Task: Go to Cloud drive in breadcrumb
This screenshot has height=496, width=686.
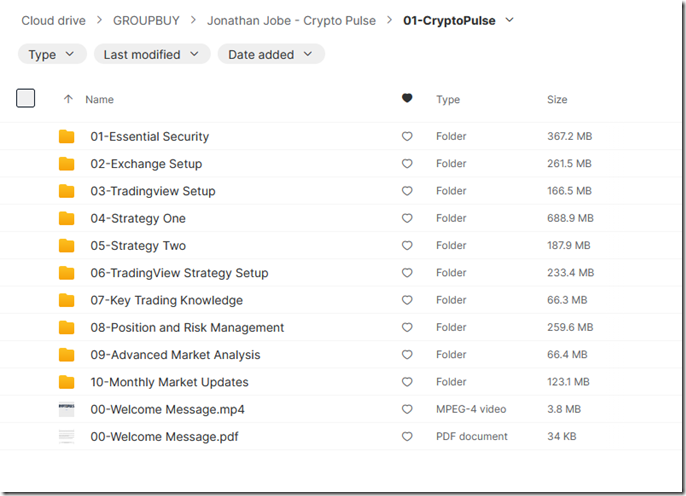Action: point(53,21)
